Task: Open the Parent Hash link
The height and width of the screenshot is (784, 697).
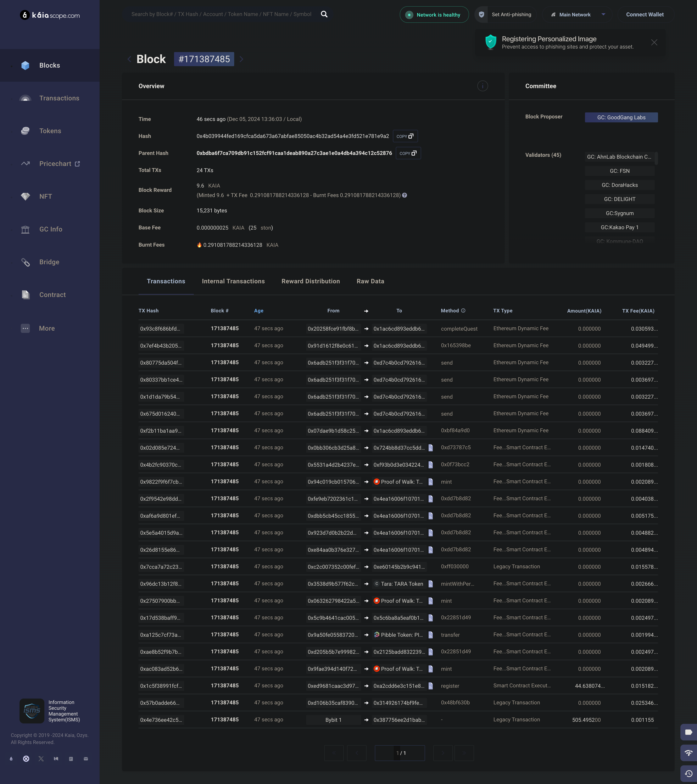Action: coord(294,153)
